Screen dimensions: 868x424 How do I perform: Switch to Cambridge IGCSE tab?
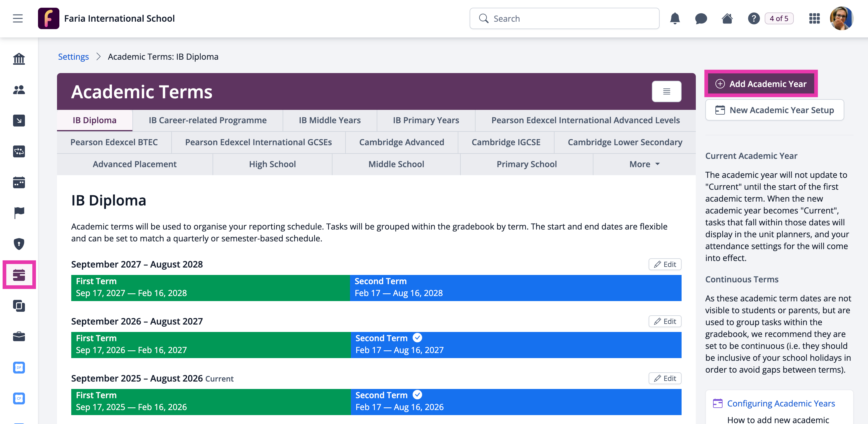(x=506, y=142)
